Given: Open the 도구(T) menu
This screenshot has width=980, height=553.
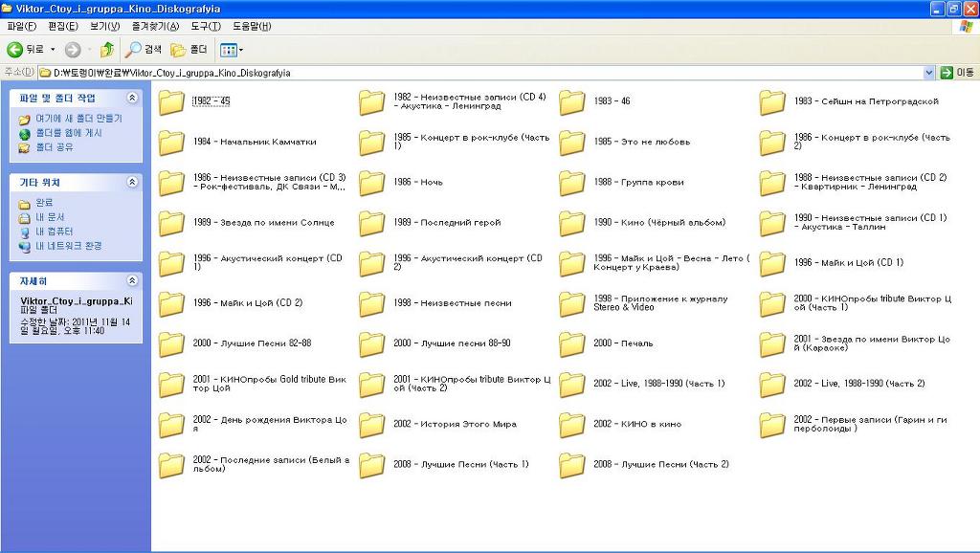Looking at the screenshot, I should [205, 26].
